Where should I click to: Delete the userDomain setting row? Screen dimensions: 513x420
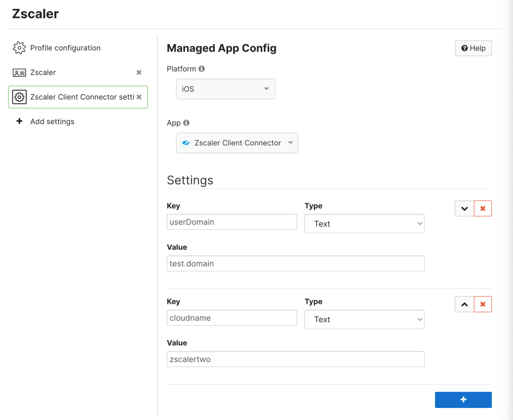click(482, 208)
